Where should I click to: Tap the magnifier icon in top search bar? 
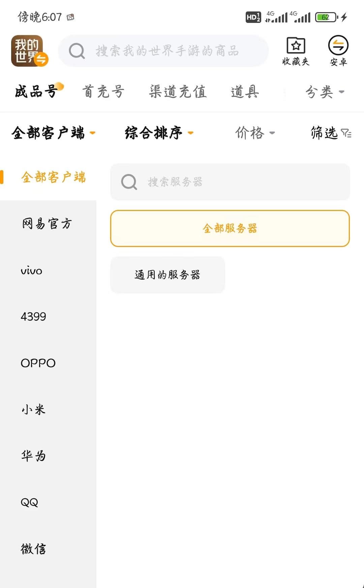pos(77,51)
